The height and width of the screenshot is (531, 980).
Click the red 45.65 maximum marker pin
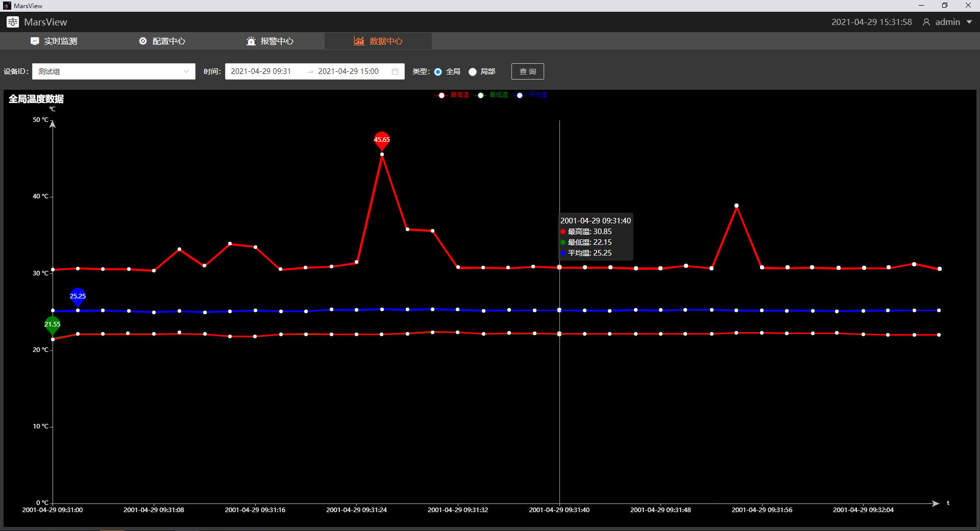(x=382, y=140)
